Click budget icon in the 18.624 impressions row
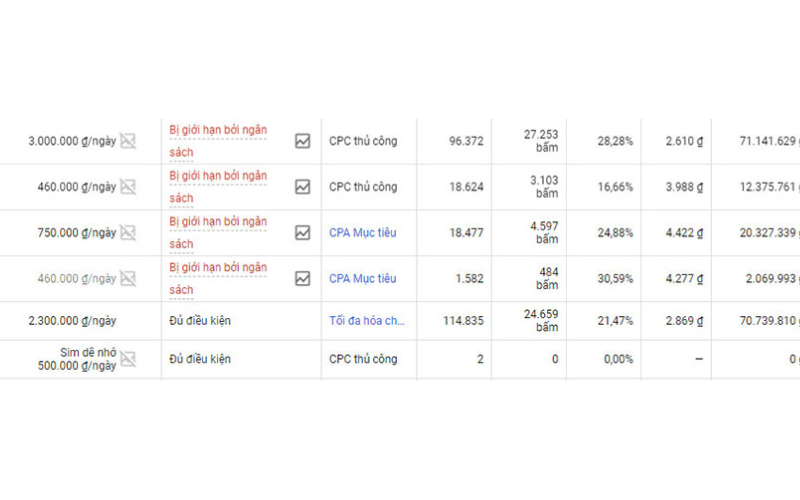This screenshot has width=800, height=500. point(128,187)
